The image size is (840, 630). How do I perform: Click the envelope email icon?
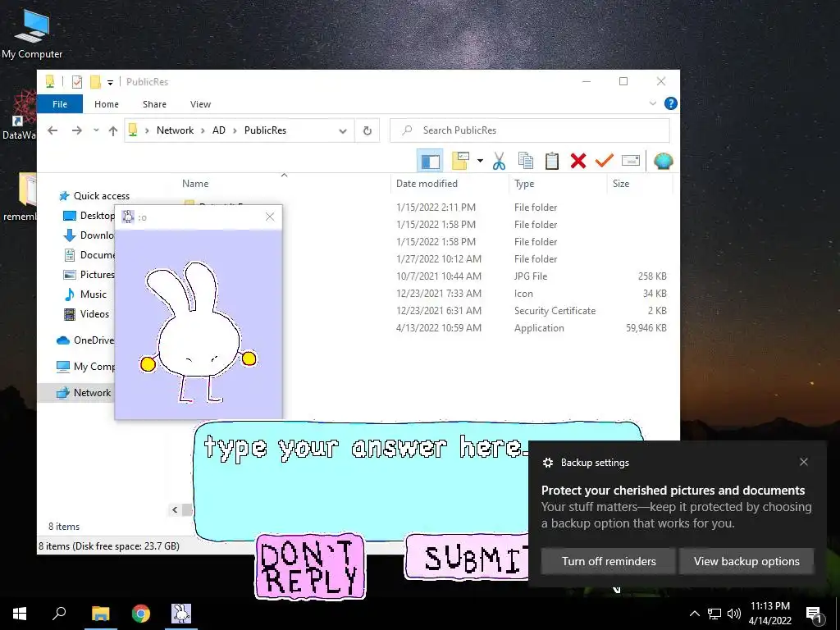point(631,161)
